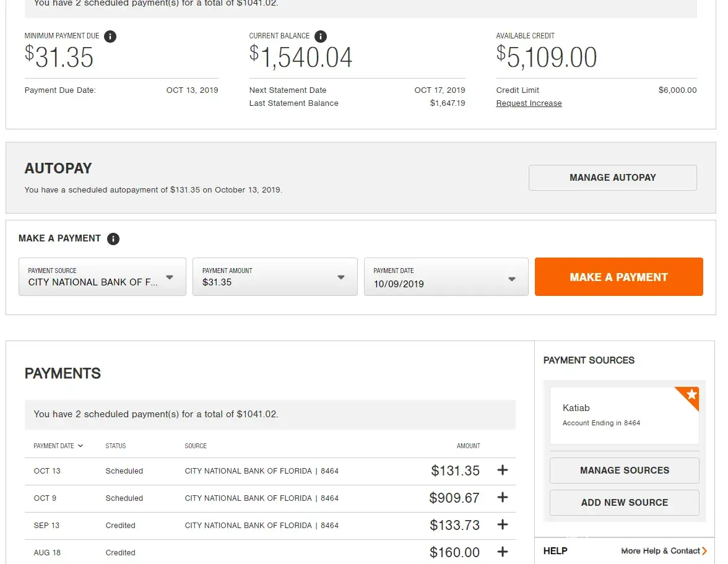Click the Manage Sources button
This screenshot has height=564, width=728.
click(624, 471)
